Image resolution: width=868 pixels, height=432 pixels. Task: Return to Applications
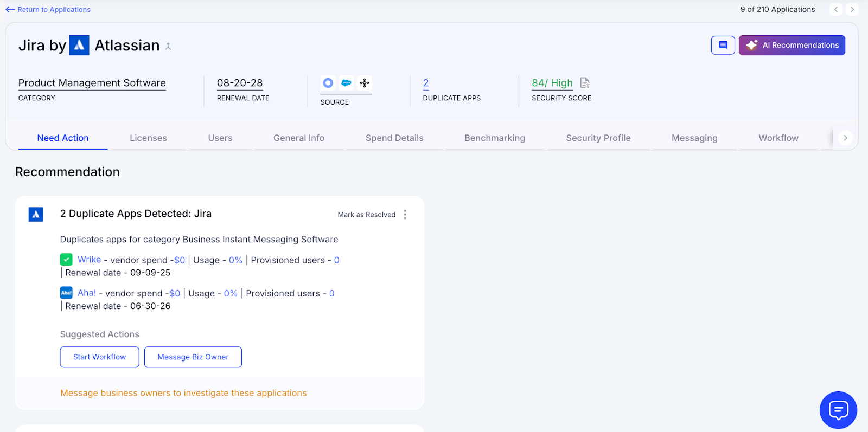pos(48,9)
